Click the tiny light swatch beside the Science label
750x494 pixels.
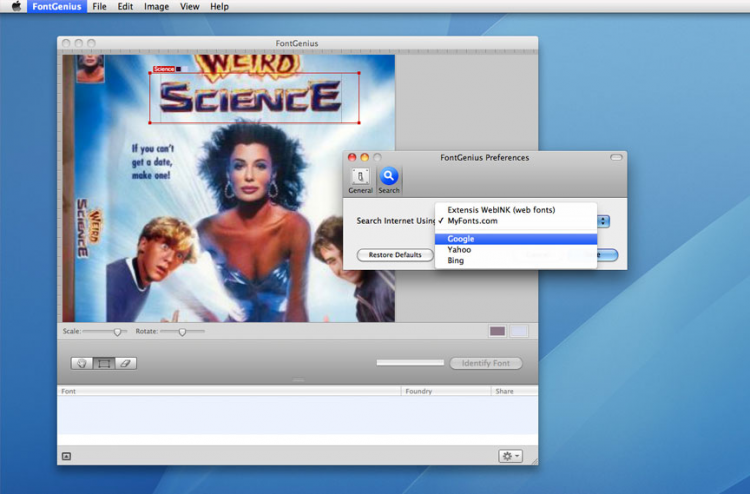tap(185, 69)
